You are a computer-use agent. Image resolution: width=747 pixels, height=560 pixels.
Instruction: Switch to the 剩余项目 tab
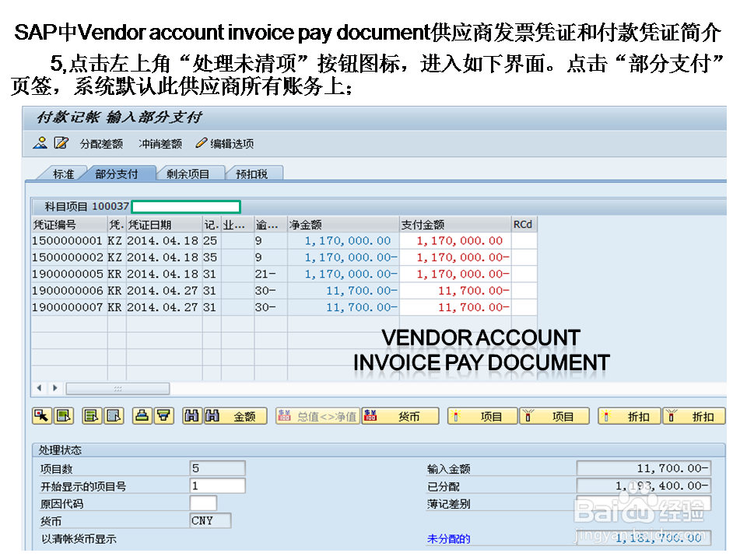point(188,173)
